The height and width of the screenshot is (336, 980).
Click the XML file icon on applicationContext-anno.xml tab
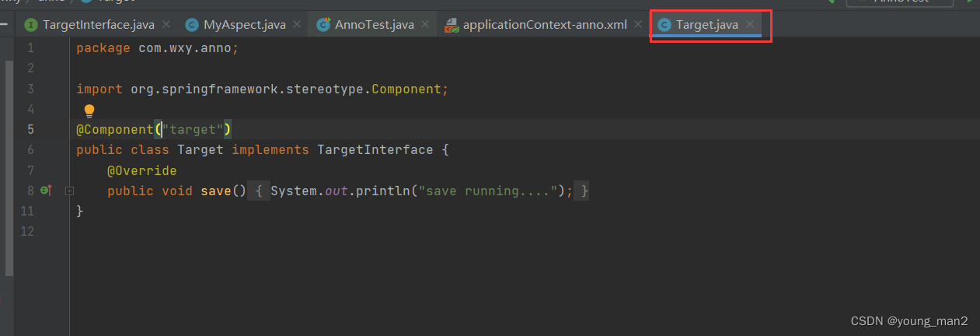coord(452,25)
